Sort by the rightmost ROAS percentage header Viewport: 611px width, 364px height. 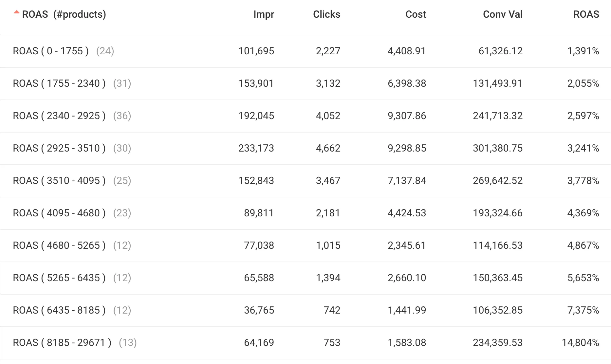[x=586, y=14]
